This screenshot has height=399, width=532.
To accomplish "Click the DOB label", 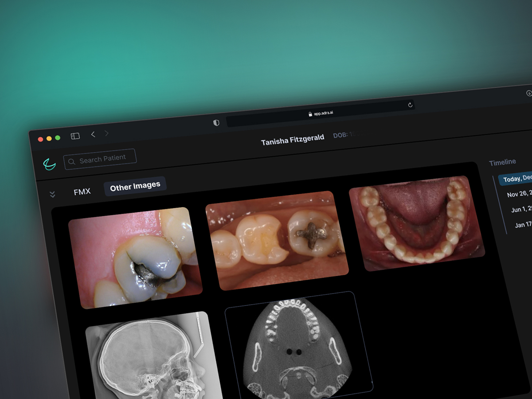I will pos(340,135).
